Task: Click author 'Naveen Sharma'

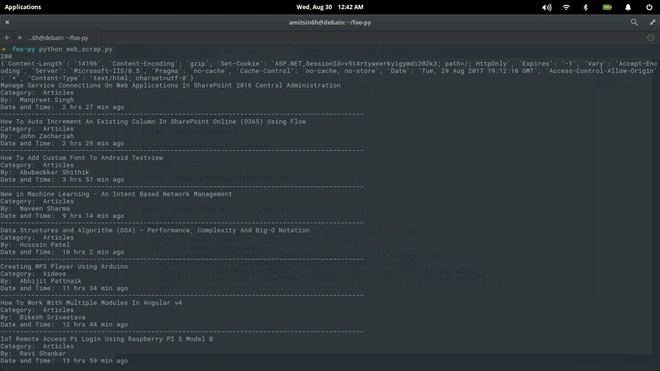Action: 45,208
